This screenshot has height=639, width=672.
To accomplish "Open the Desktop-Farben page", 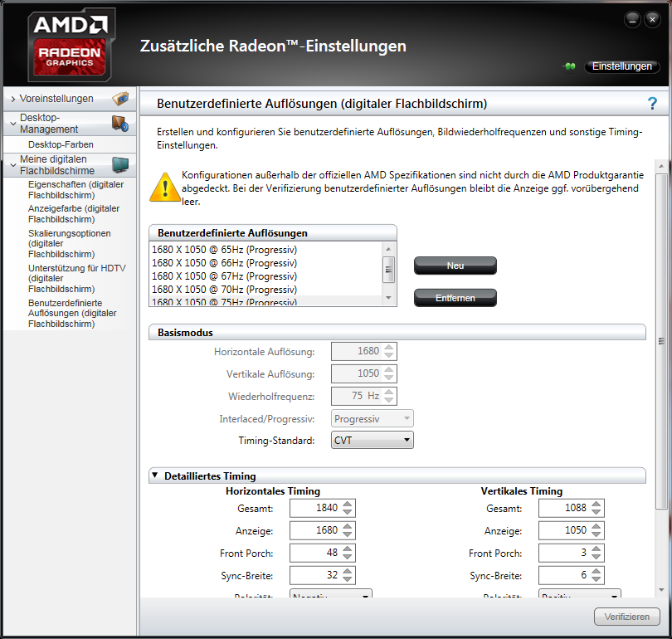I will pos(61,144).
